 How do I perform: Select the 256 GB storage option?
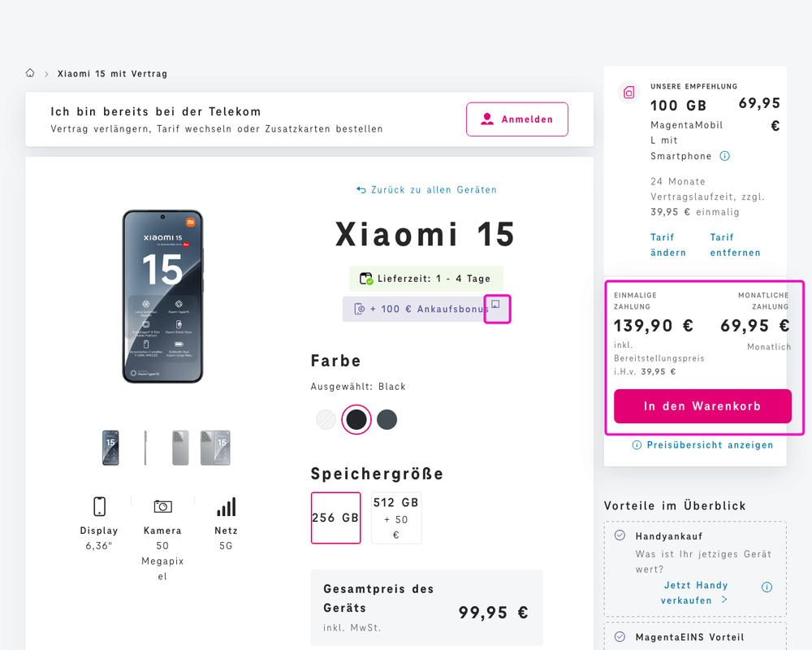pyautogui.click(x=335, y=518)
